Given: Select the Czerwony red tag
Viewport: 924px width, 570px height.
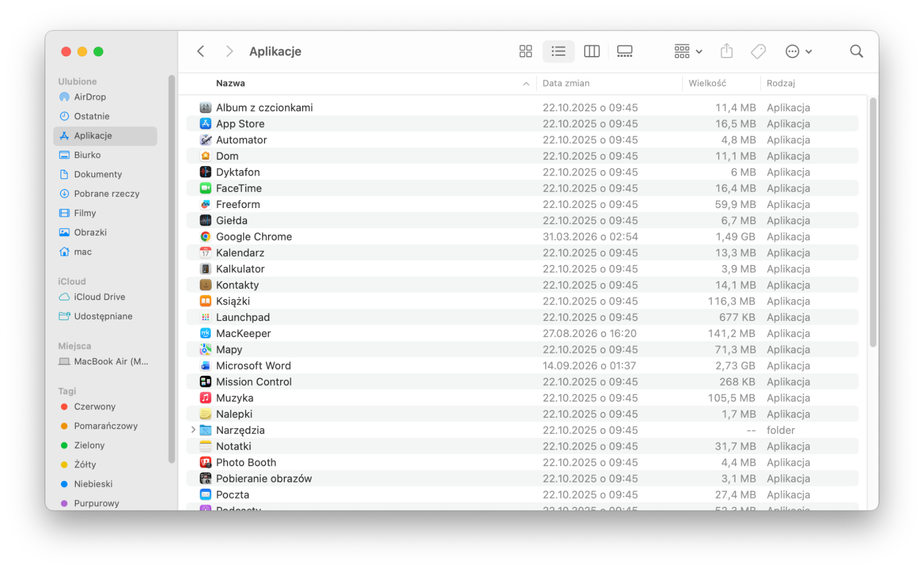Looking at the screenshot, I should tap(105, 407).
